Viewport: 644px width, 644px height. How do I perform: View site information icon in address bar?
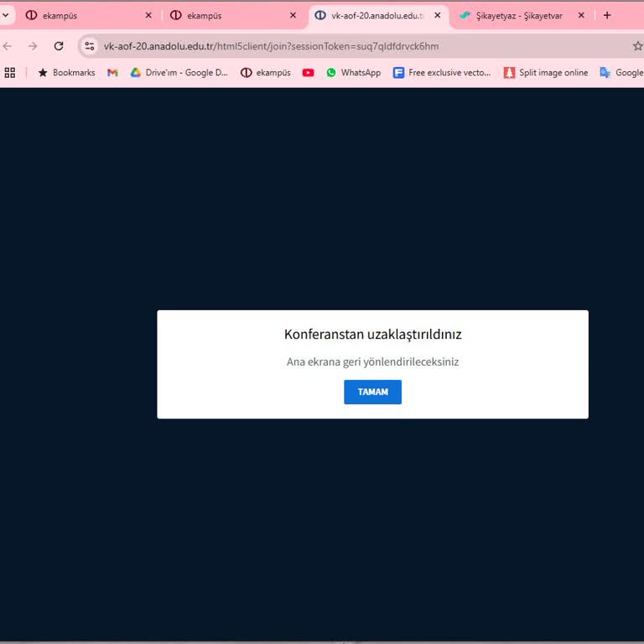(x=90, y=46)
